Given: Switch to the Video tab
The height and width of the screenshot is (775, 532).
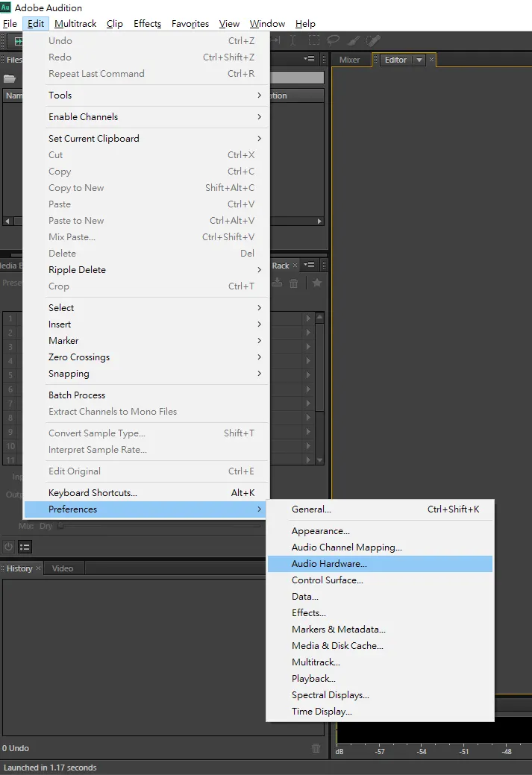Looking at the screenshot, I should pyautogui.click(x=63, y=568).
